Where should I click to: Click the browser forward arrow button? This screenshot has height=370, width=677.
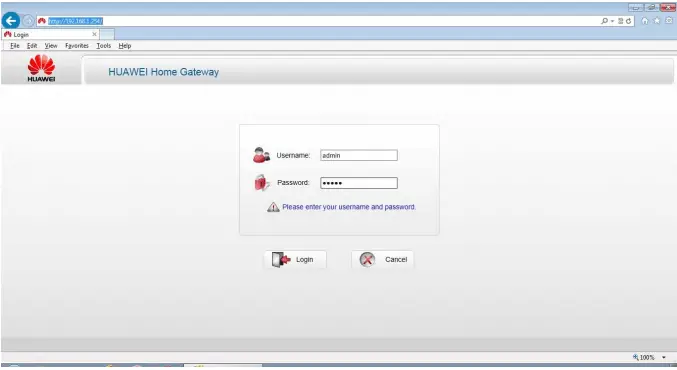point(28,21)
